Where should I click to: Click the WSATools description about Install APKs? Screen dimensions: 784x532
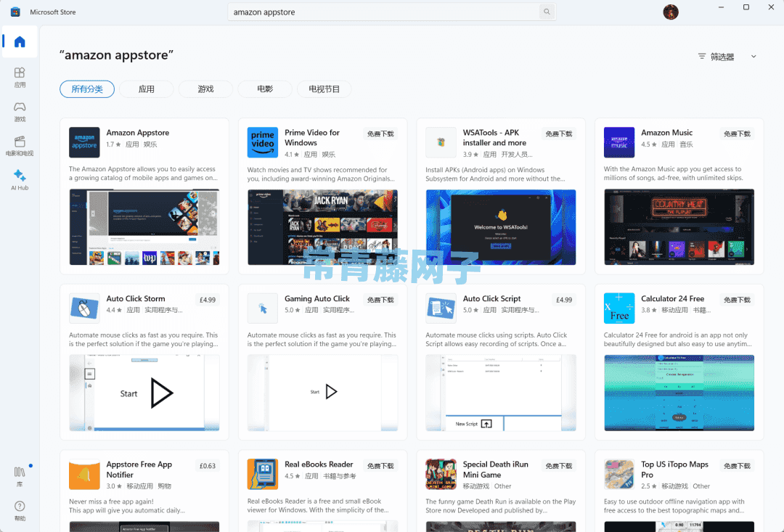click(495, 174)
